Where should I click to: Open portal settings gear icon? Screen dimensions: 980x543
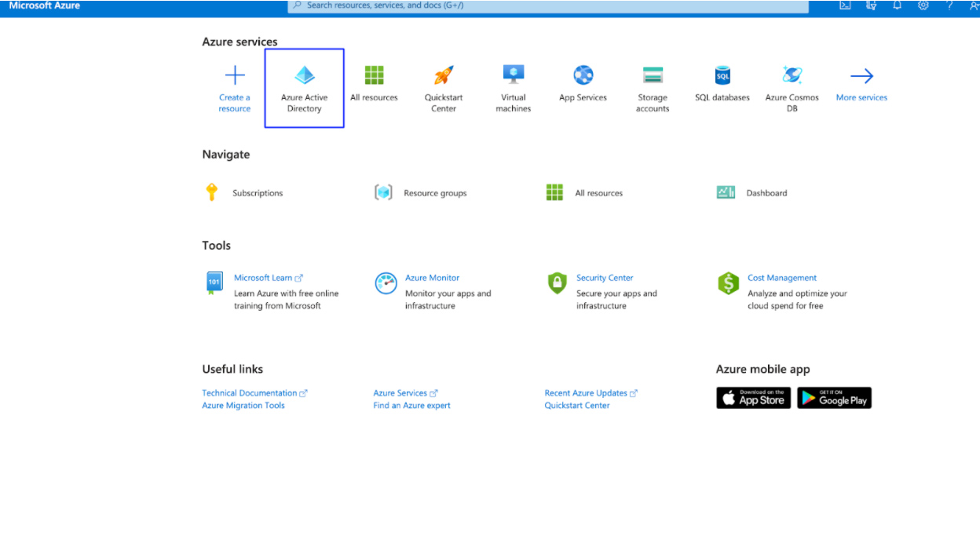click(x=923, y=5)
